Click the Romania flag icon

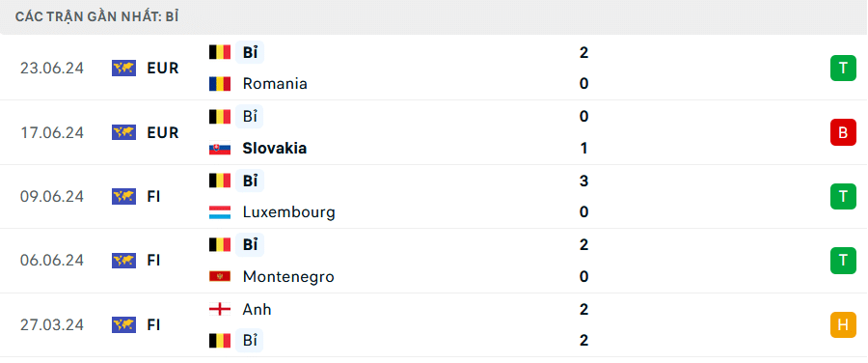[x=220, y=84]
